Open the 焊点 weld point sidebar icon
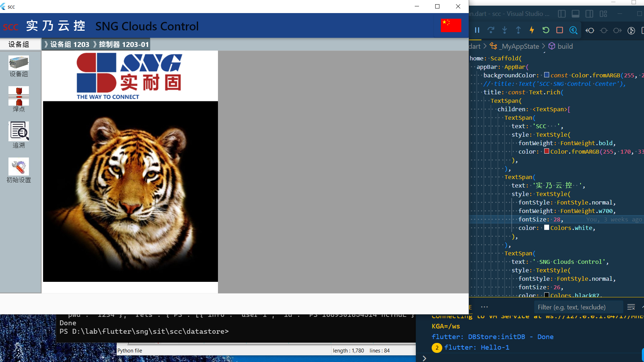 (x=19, y=96)
